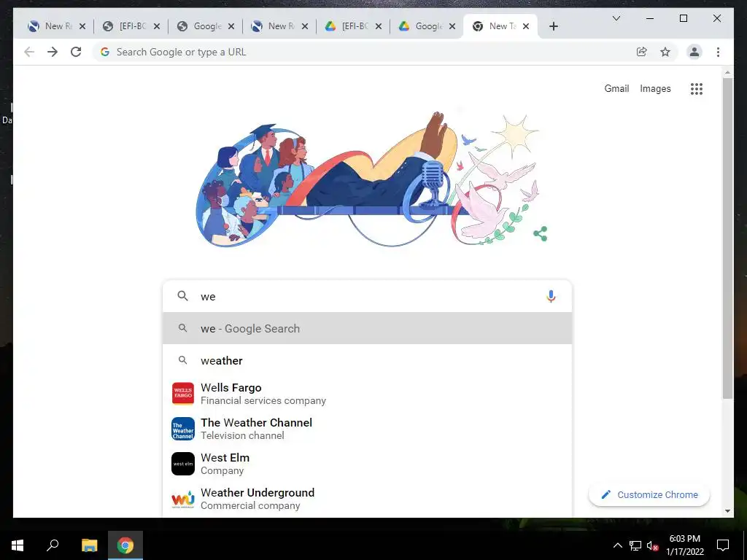Bookmark this tab with the star icon
This screenshot has width=747, height=560.
tap(665, 52)
